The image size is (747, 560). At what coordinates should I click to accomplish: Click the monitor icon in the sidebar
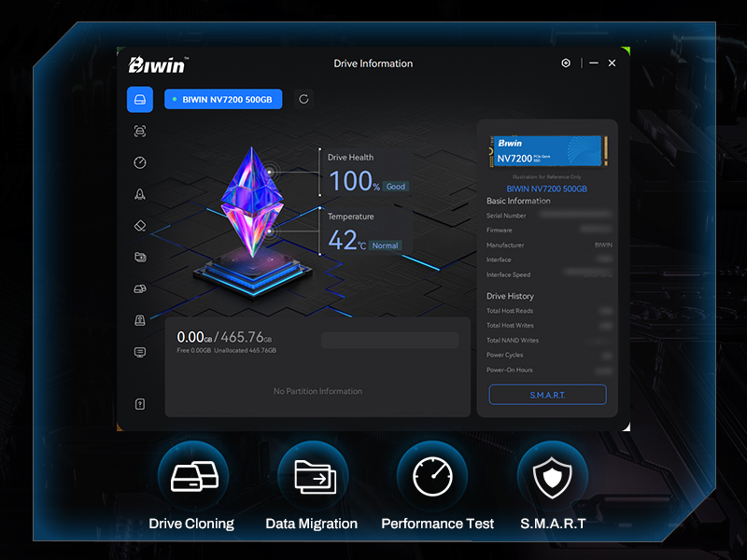(140, 352)
